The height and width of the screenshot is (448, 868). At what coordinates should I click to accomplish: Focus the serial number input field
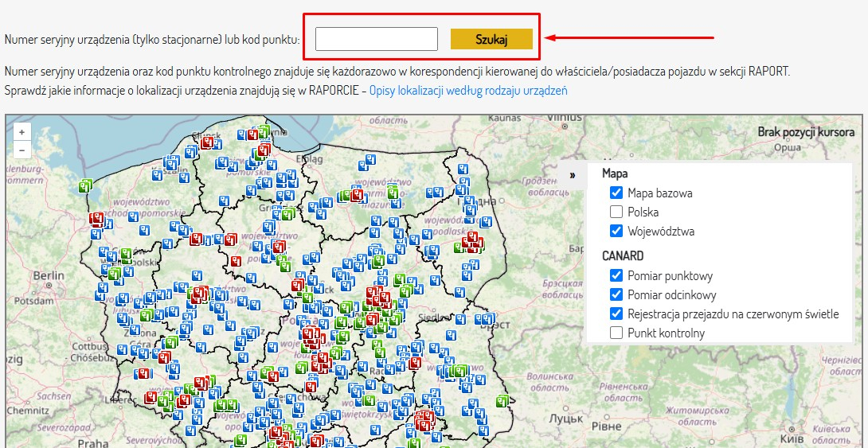[x=377, y=39]
